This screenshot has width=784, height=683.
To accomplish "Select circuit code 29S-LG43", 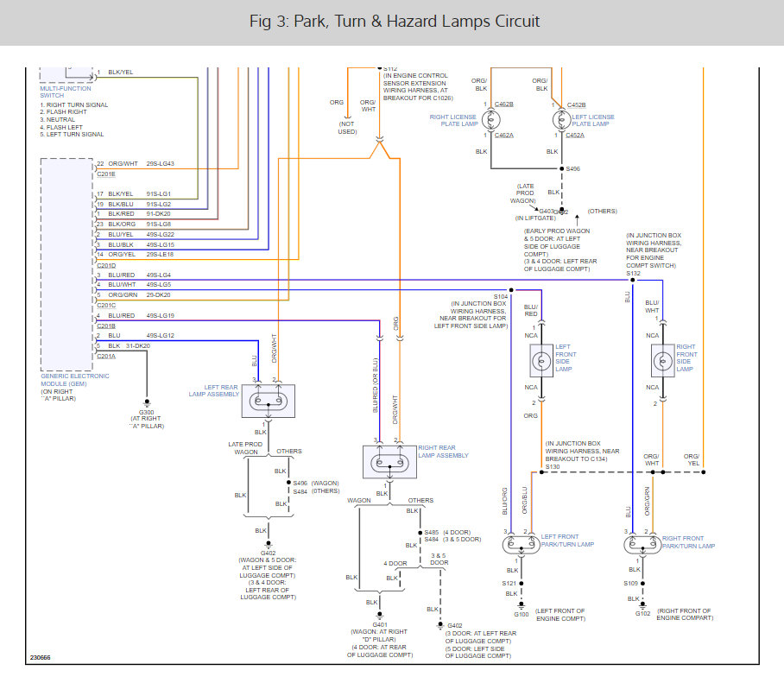I will tap(160, 164).
